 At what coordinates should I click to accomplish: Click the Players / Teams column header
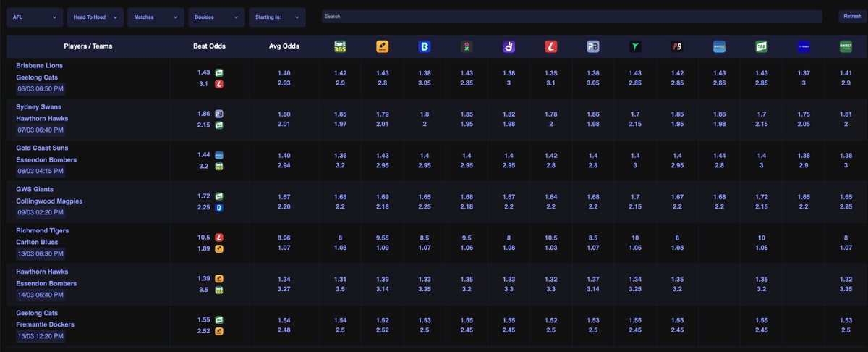click(88, 46)
